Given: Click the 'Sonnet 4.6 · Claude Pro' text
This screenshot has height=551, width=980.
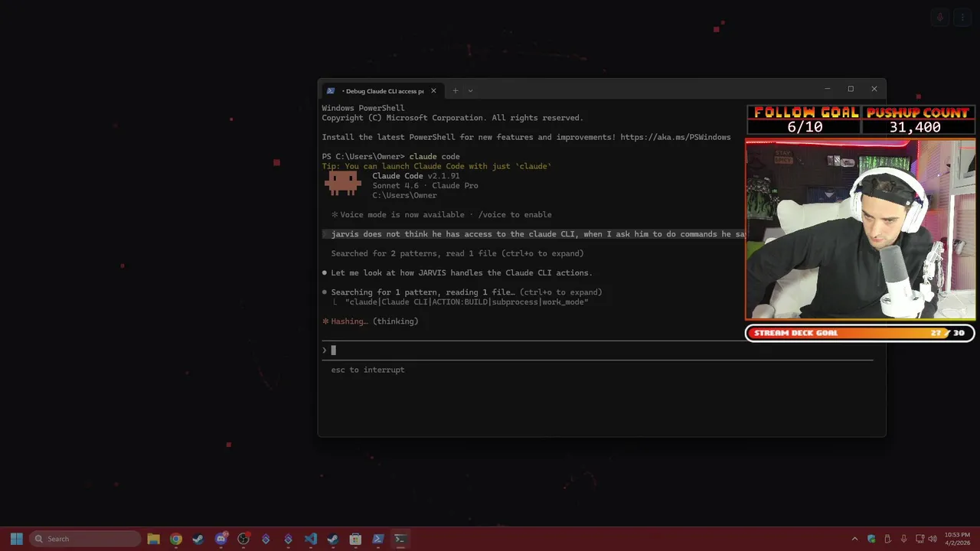Looking at the screenshot, I should pyautogui.click(x=425, y=186).
